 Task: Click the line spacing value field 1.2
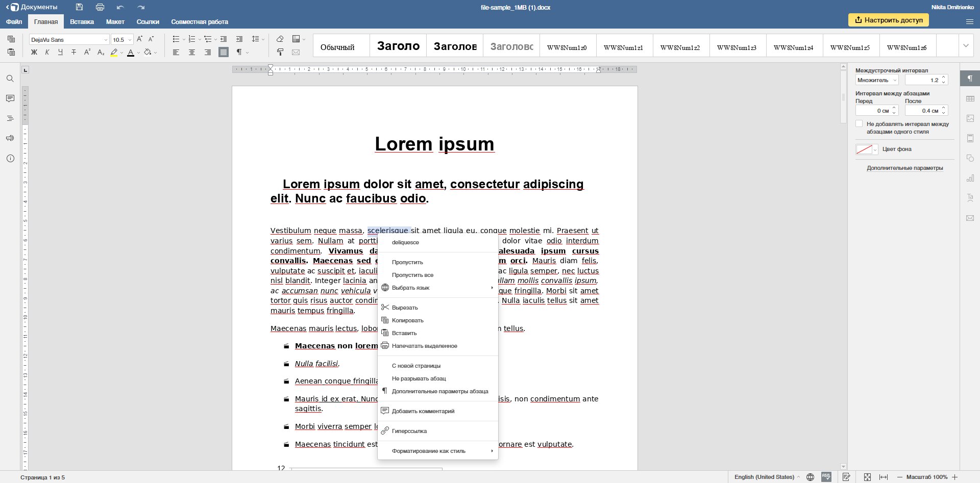coord(923,80)
